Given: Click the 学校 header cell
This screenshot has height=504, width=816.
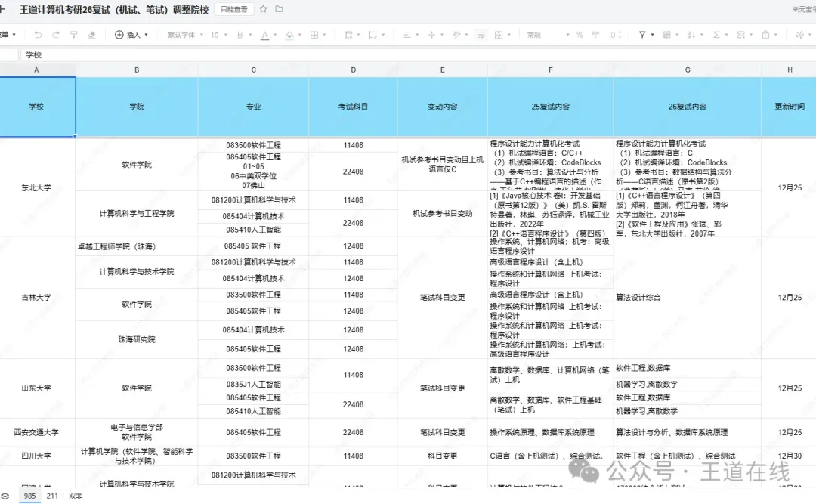Looking at the screenshot, I should click(x=36, y=107).
